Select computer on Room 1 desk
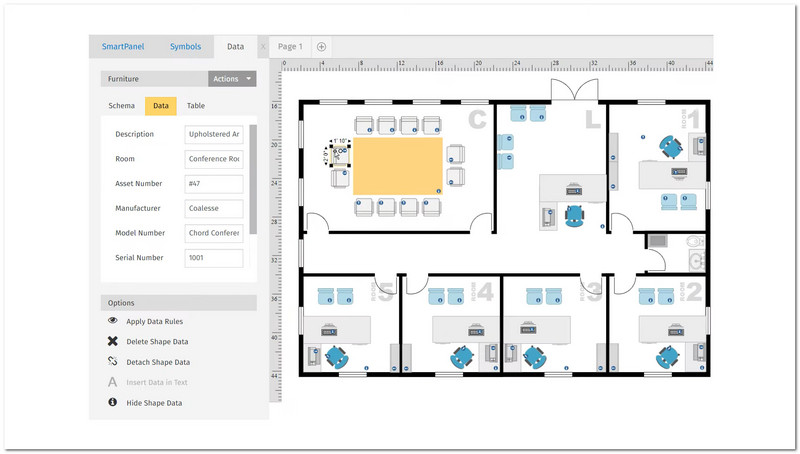This screenshot has width=800, height=454. click(x=679, y=172)
